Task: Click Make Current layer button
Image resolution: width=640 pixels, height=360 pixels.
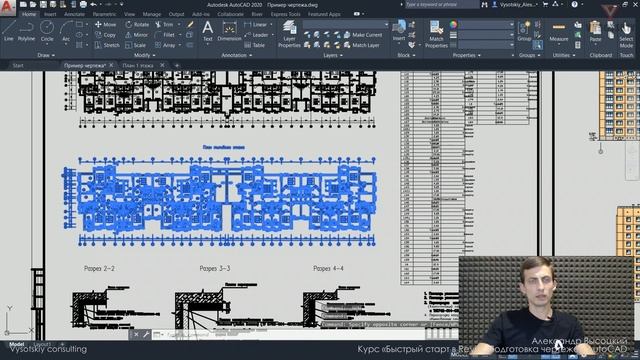Action: (363, 35)
